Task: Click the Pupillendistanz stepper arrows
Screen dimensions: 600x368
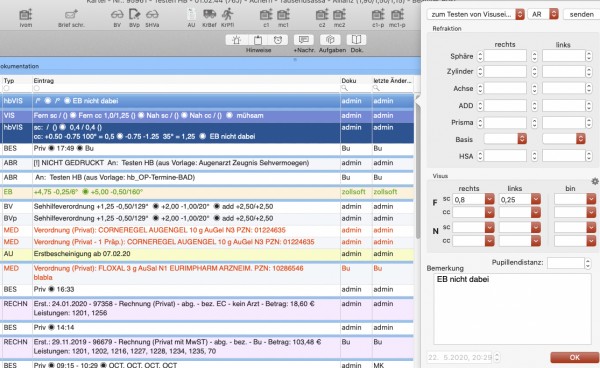Action: [588, 263]
